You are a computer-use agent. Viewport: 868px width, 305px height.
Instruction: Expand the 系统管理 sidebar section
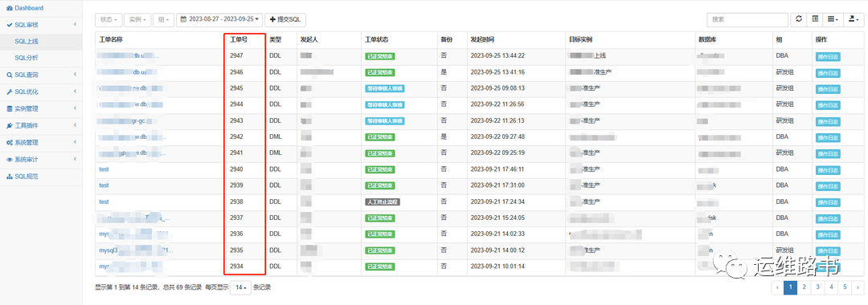click(x=41, y=143)
